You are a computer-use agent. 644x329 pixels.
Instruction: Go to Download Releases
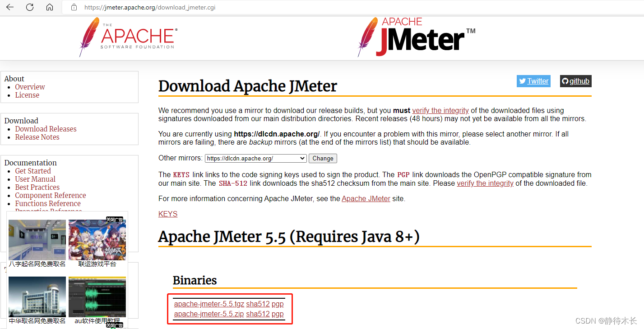click(x=46, y=129)
